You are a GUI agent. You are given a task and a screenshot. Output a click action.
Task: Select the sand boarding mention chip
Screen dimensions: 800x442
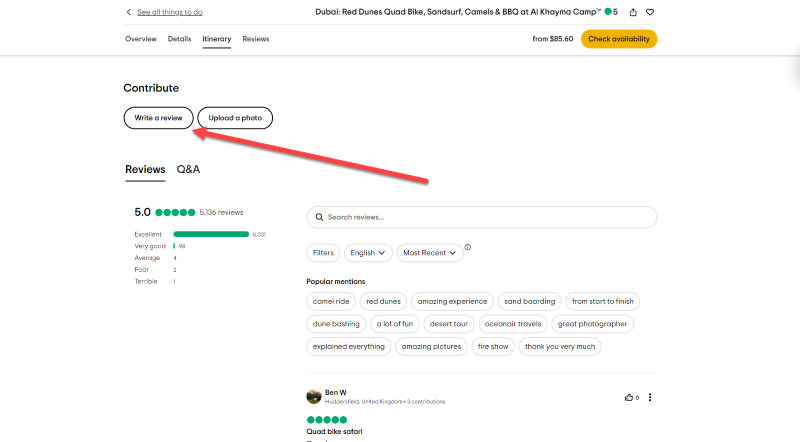(530, 302)
